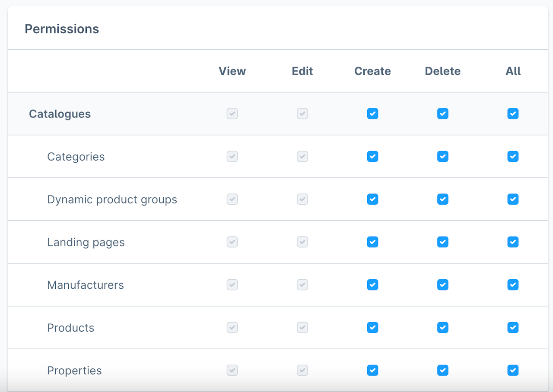Toggle All checkbox for Categories
Viewport: 553px width, 392px height.
(513, 156)
